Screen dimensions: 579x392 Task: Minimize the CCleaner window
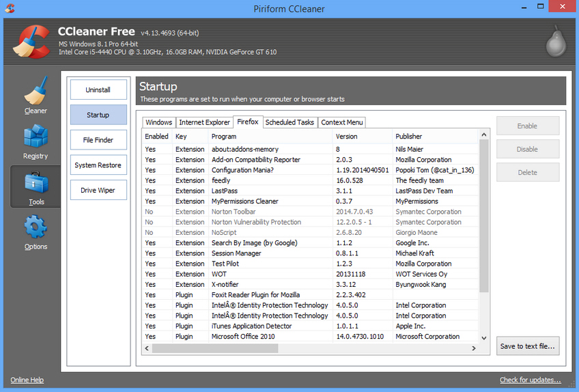pyautogui.click(x=524, y=7)
